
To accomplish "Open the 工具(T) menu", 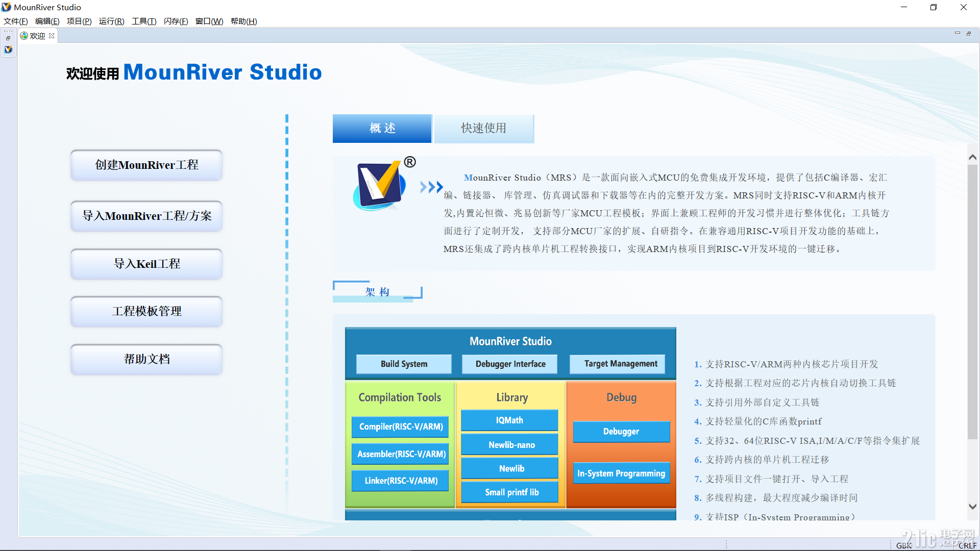I will (144, 21).
